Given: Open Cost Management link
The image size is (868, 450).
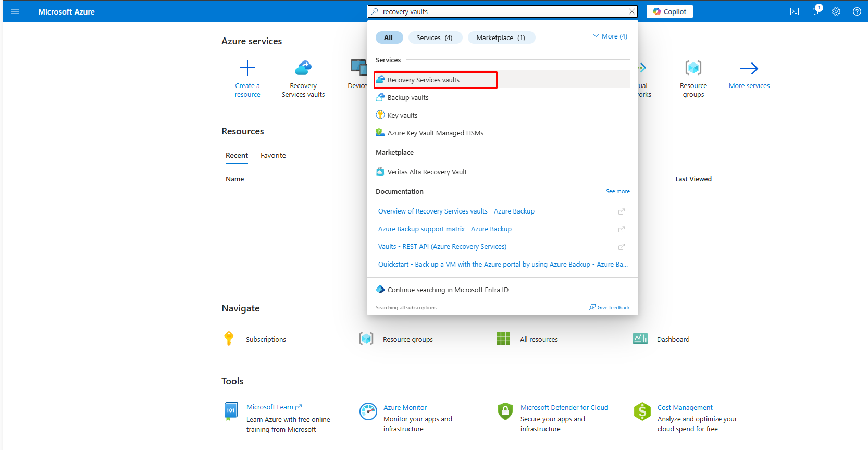Looking at the screenshot, I should tap(685, 407).
